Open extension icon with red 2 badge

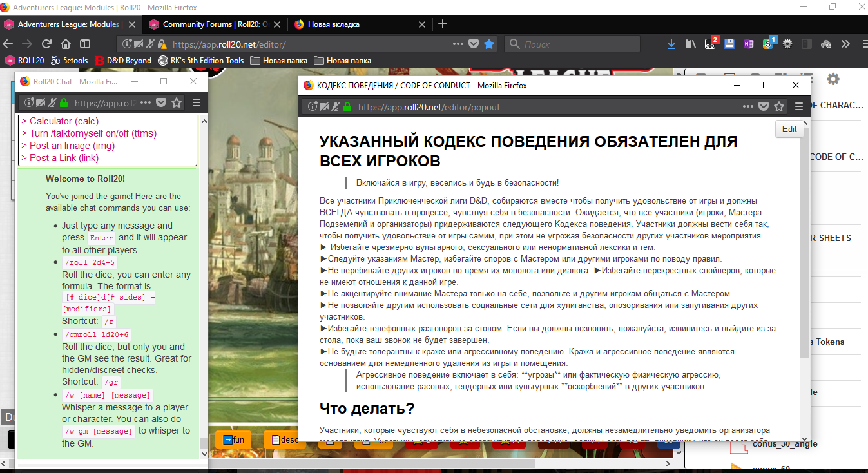(x=711, y=44)
